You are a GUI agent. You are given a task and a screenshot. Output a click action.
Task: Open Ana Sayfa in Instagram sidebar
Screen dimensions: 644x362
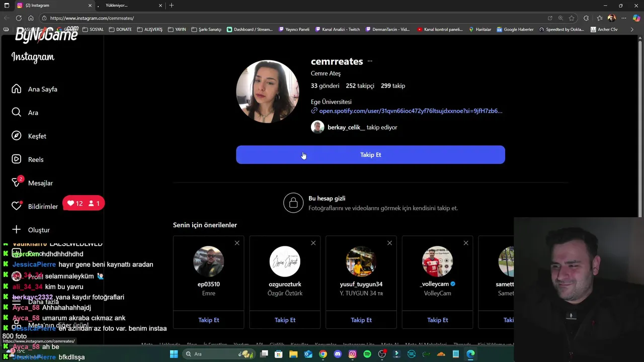pos(35,89)
